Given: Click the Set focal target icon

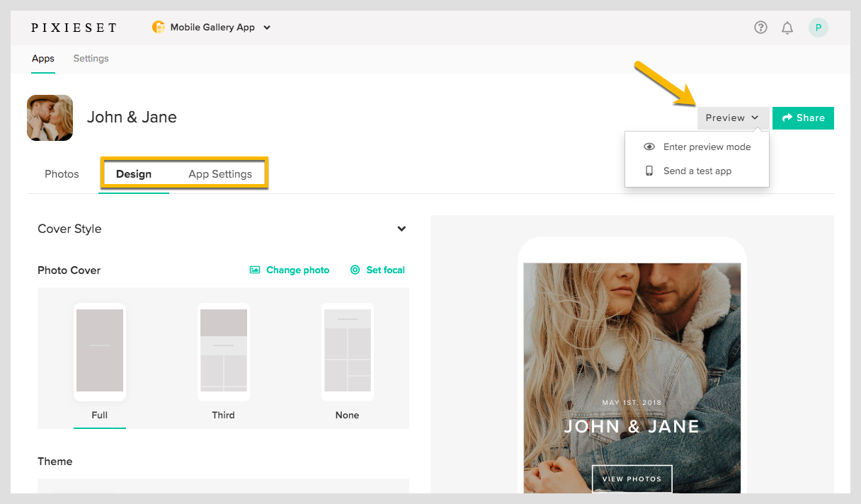Looking at the screenshot, I should (x=355, y=270).
